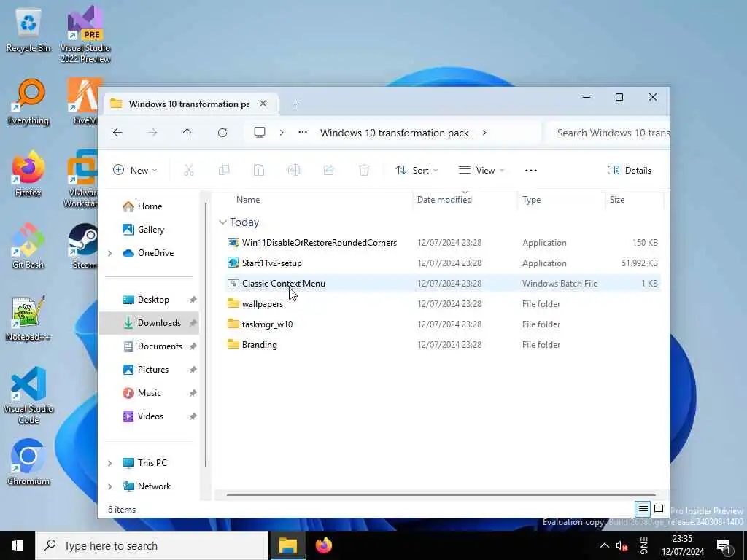Unpin Desktop using its pin icon
The height and width of the screenshot is (560, 747).
(193, 300)
